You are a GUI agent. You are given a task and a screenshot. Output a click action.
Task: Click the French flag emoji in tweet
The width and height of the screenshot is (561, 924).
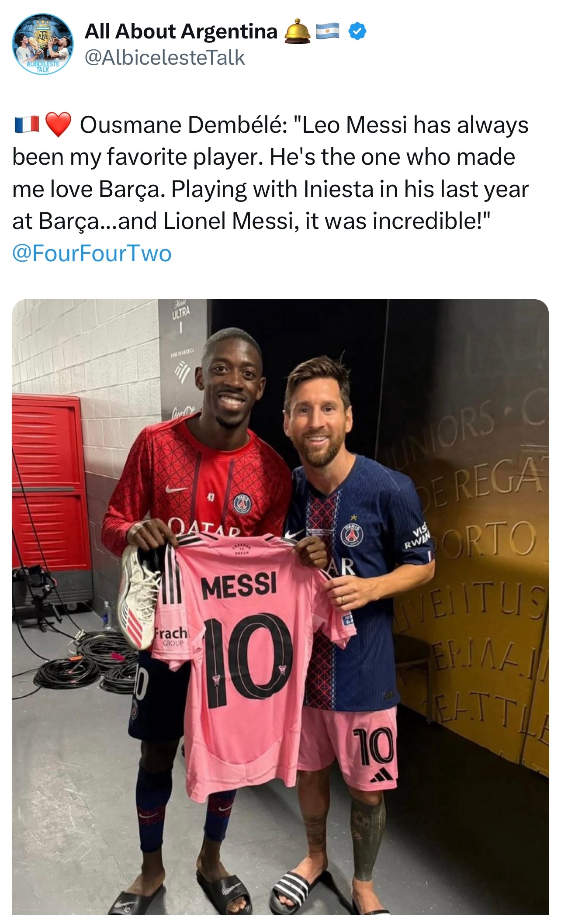coord(27,125)
